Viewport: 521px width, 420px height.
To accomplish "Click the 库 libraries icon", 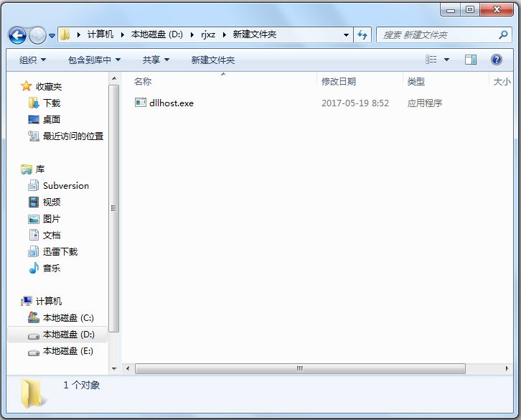I will pos(27,169).
